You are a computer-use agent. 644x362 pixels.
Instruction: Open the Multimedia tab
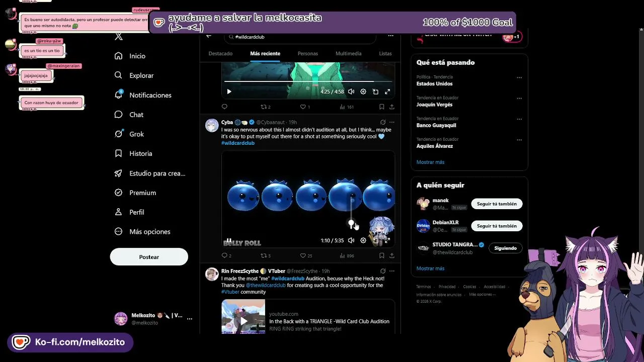(x=348, y=53)
